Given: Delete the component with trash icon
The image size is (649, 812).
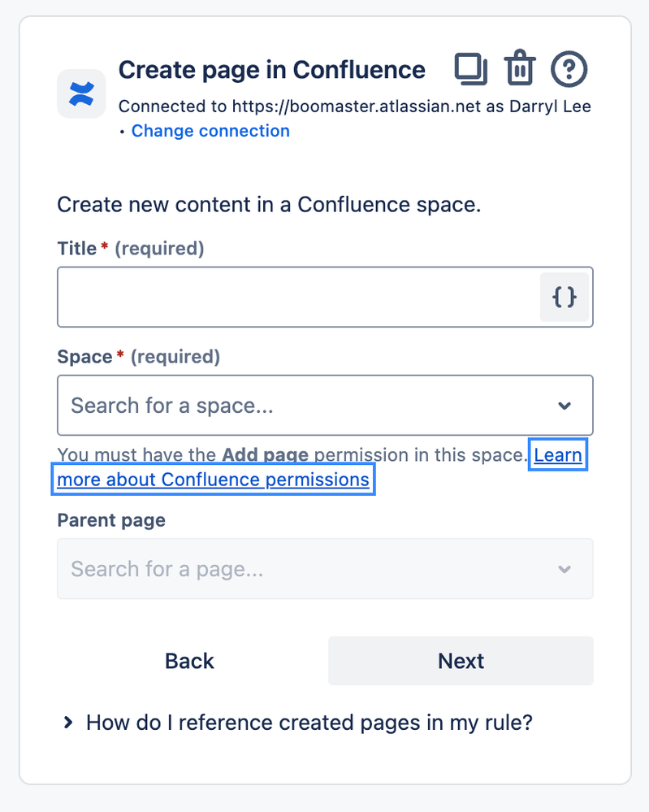Looking at the screenshot, I should tap(520, 67).
